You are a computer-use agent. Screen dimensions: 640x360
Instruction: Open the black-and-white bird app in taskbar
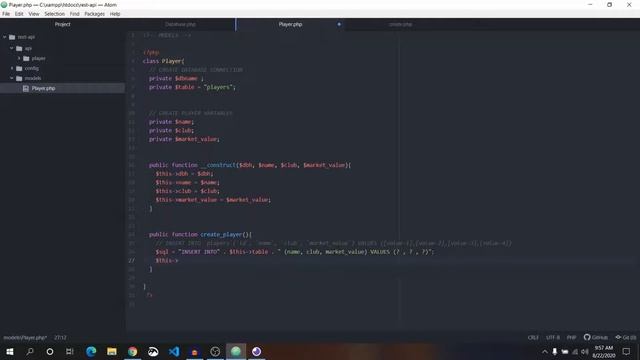click(x=153, y=351)
